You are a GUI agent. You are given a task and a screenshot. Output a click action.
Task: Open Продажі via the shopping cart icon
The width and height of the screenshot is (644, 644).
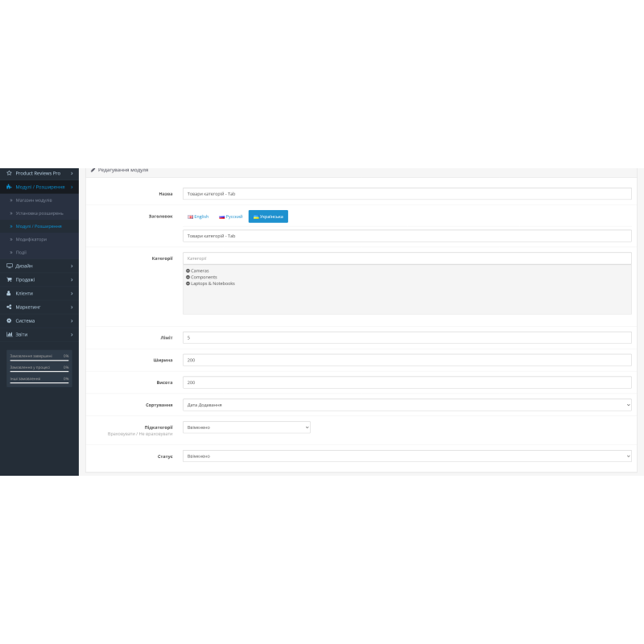[x=8, y=279]
